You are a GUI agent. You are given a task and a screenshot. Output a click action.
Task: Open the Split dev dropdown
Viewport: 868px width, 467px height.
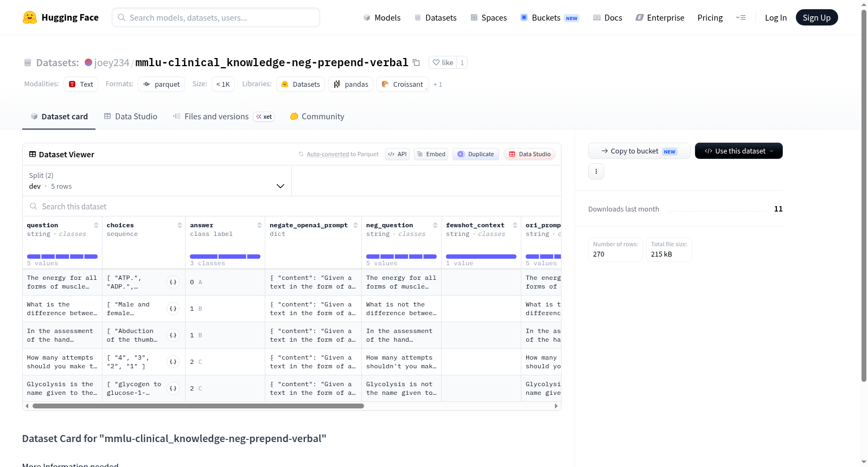[x=157, y=181]
